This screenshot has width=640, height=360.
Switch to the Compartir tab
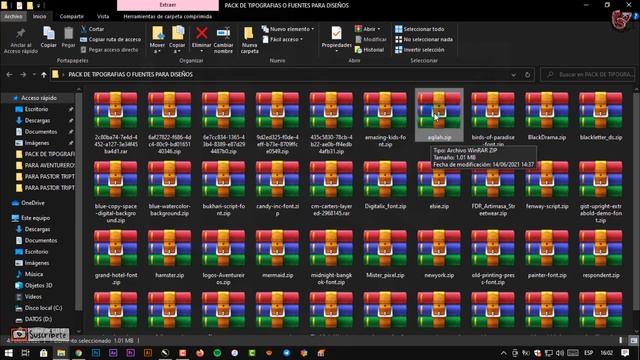click(71, 16)
